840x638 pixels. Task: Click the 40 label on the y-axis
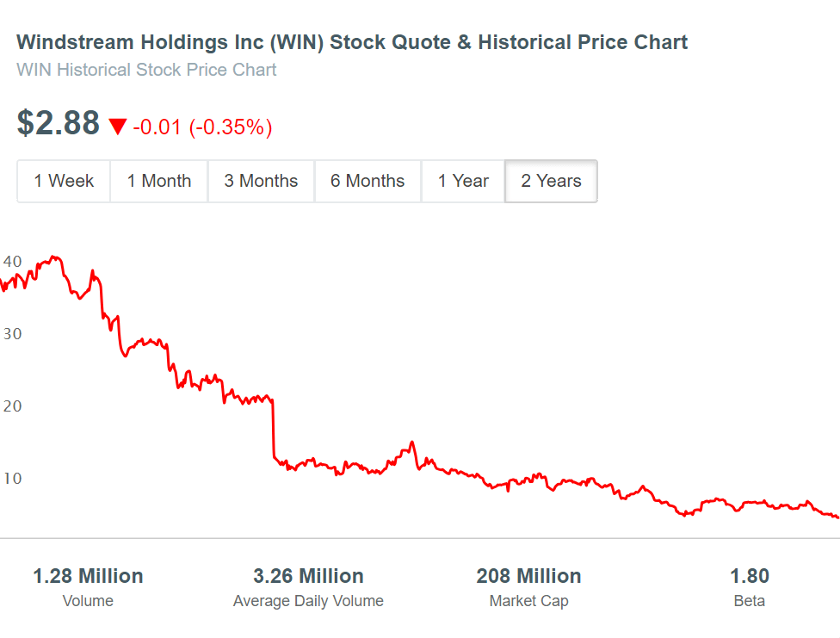12,261
